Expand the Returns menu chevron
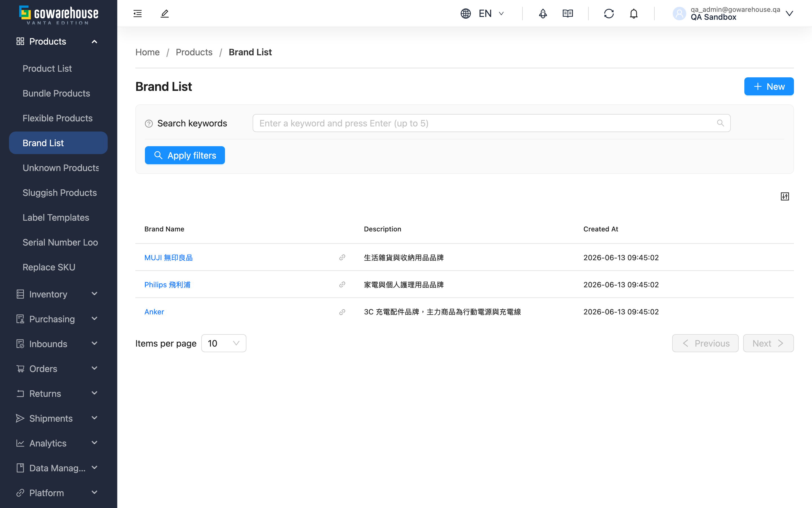The width and height of the screenshot is (812, 508). tap(94, 393)
